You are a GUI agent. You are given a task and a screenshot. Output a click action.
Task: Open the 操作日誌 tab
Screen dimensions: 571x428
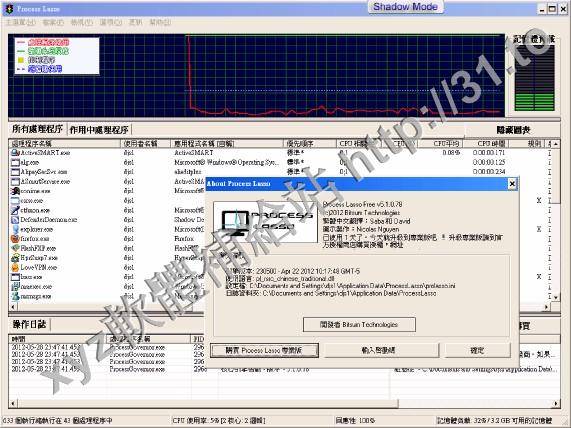click(x=29, y=324)
